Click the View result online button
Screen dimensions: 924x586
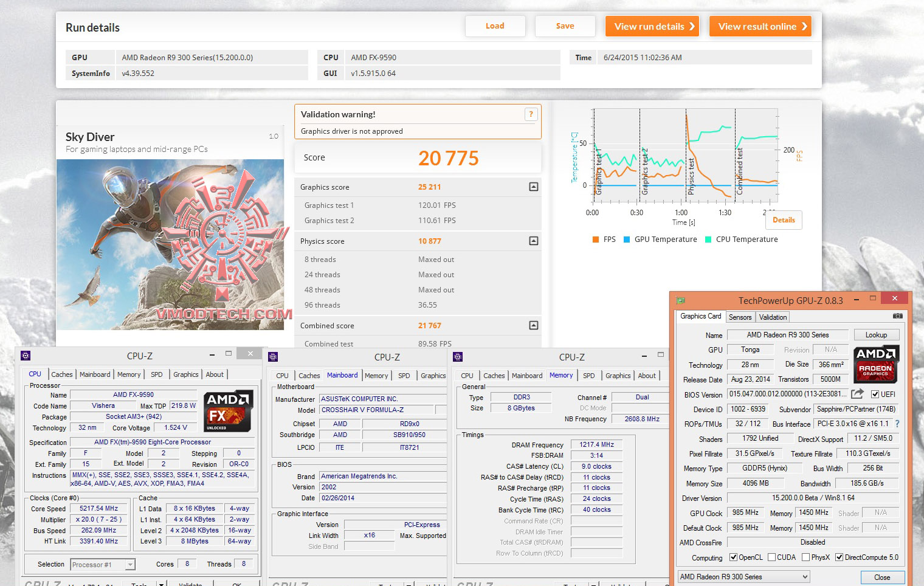click(x=760, y=26)
